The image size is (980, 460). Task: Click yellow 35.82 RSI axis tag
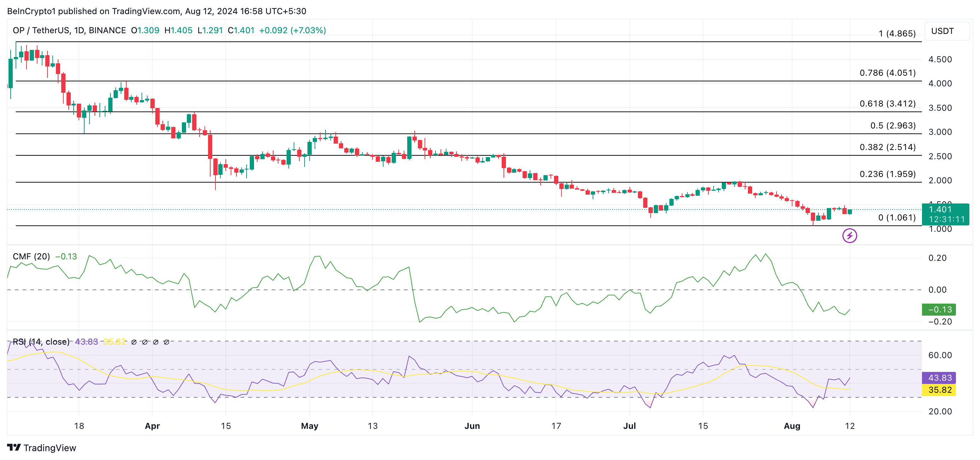938,390
